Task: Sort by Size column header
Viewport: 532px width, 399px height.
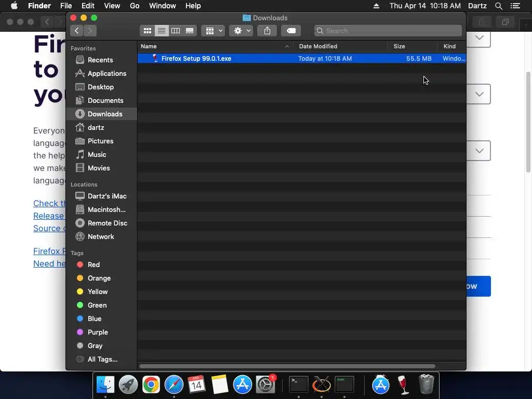Action: tap(413, 46)
